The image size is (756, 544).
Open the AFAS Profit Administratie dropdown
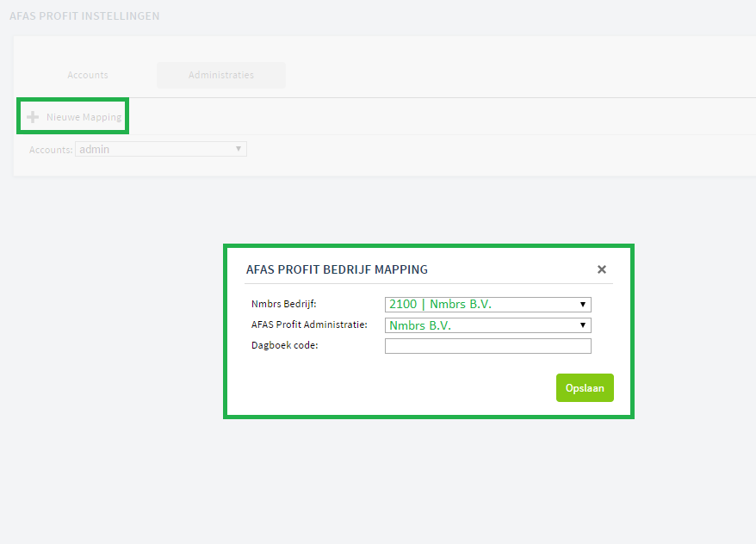pyautogui.click(x=488, y=325)
